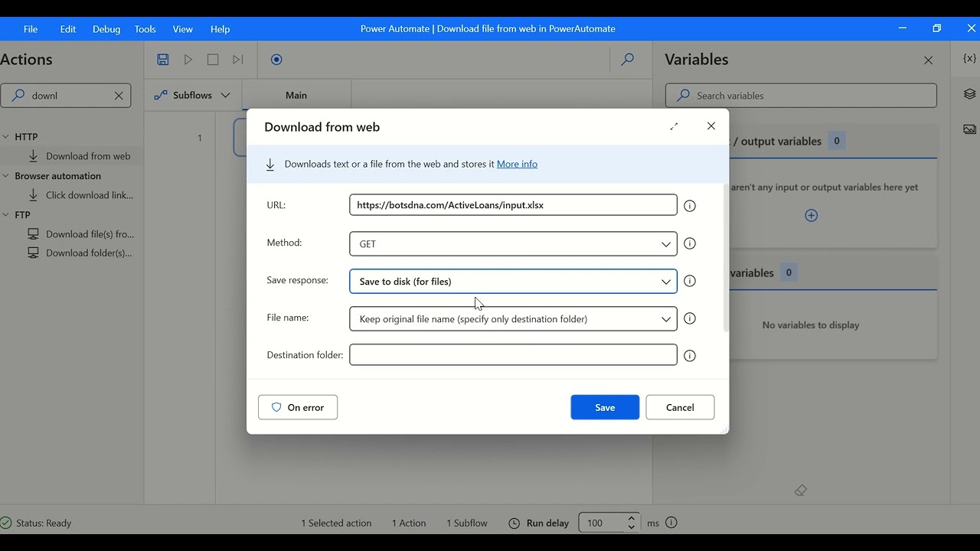The width and height of the screenshot is (980, 551).
Task: Increase the Run delay value
Action: point(631,518)
